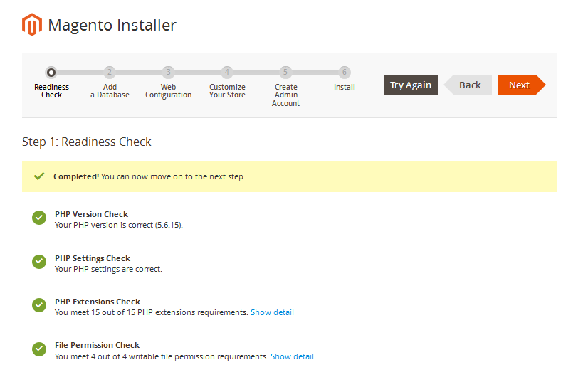The width and height of the screenshot is (583, 392).
Task: Select step 6 Install circle
Action: coord(345,72)
